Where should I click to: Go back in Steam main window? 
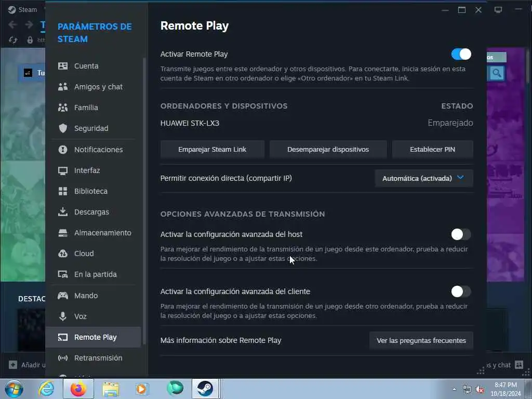pos(13,24)
